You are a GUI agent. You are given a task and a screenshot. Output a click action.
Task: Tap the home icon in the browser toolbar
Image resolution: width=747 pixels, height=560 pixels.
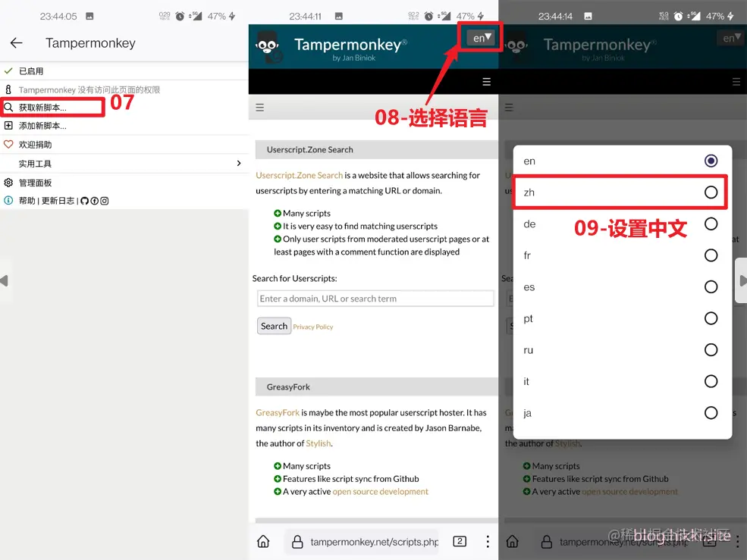coord(262,541)
